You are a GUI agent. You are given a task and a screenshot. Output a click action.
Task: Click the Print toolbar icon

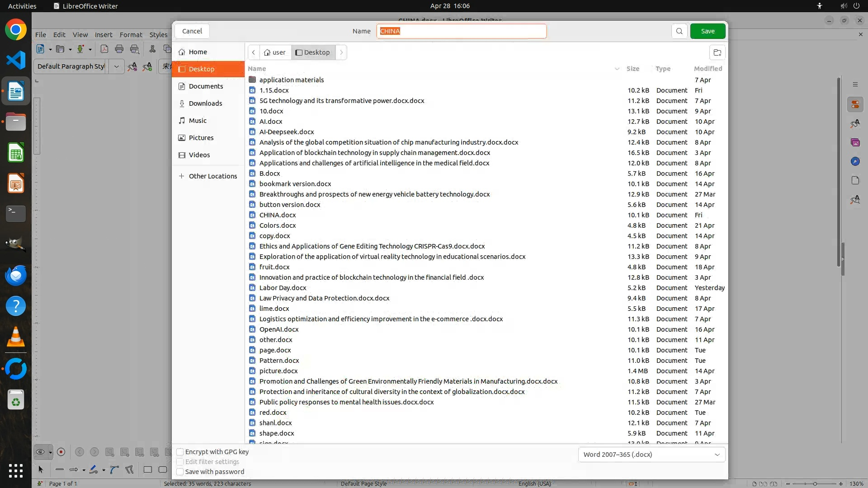click(119, 49)
